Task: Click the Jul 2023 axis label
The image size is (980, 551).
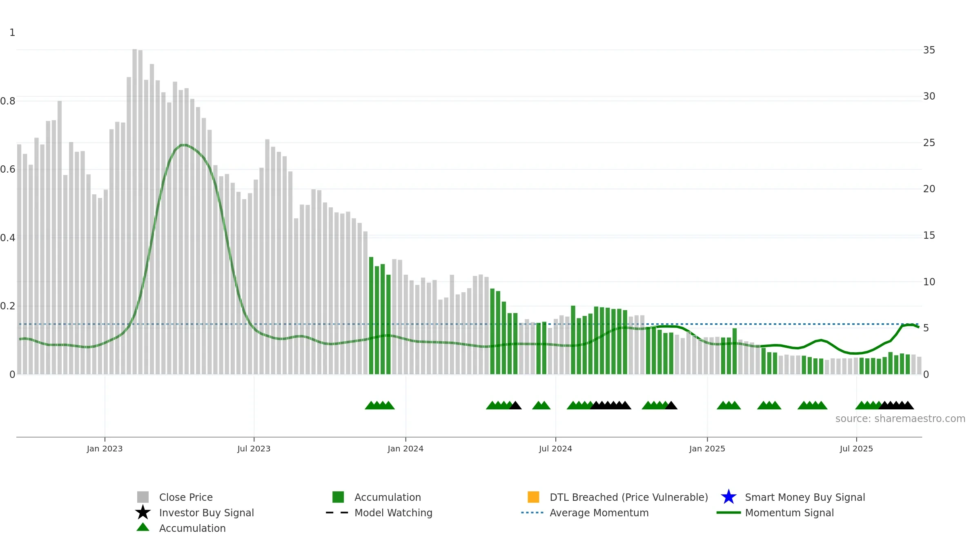Action: click(x=254, y=449)
